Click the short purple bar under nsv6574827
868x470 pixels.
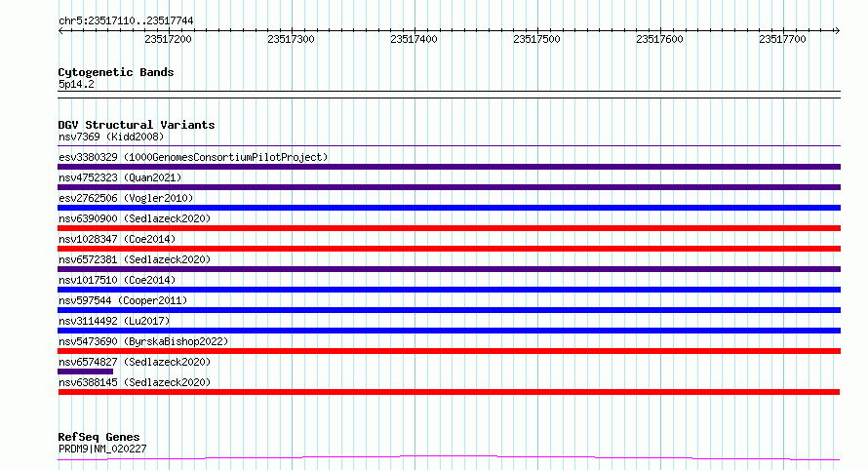pyautogui.click(x=85, y=372)
